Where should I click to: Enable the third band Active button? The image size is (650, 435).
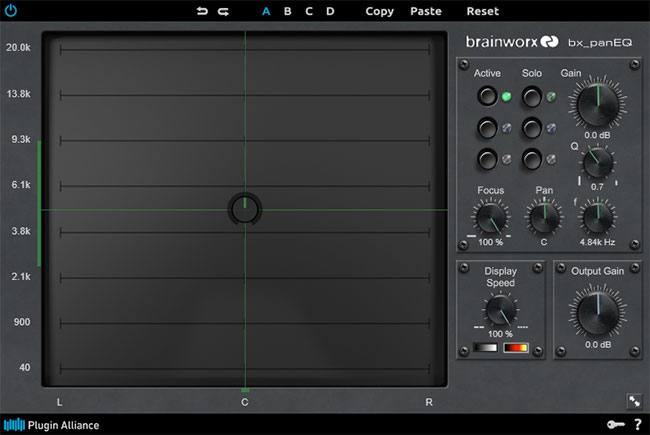487,159
